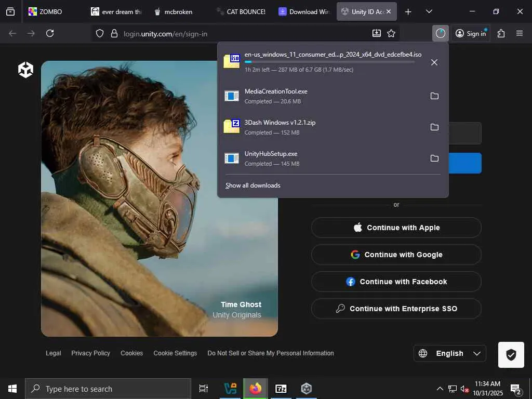Open the Privacy Policy link

tap(90, 353)
